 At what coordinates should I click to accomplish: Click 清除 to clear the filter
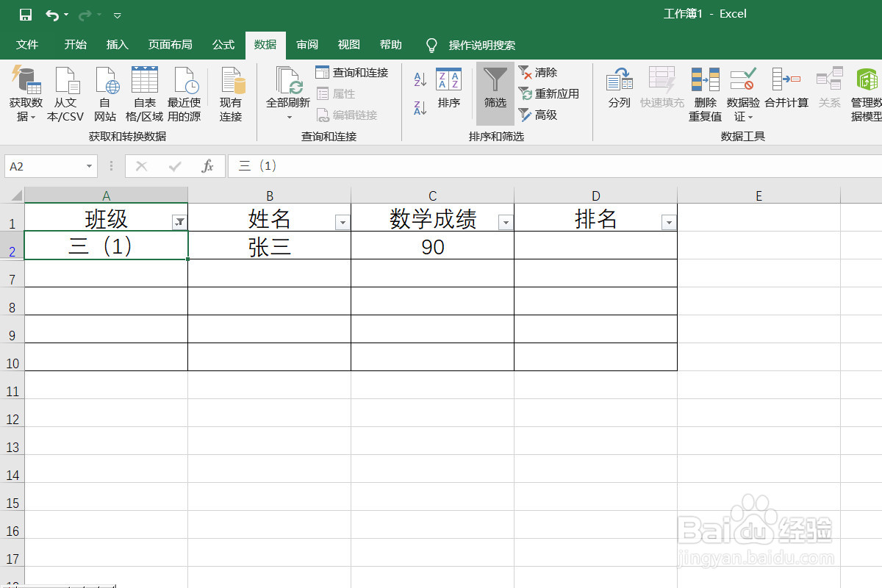[x=544, y=72]
